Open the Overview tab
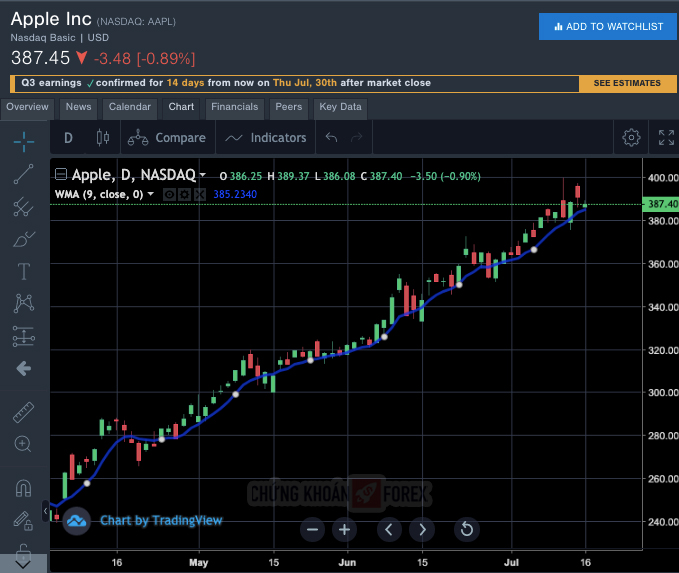The width and height of the screenshot is (679, 573). click(27, 107)
